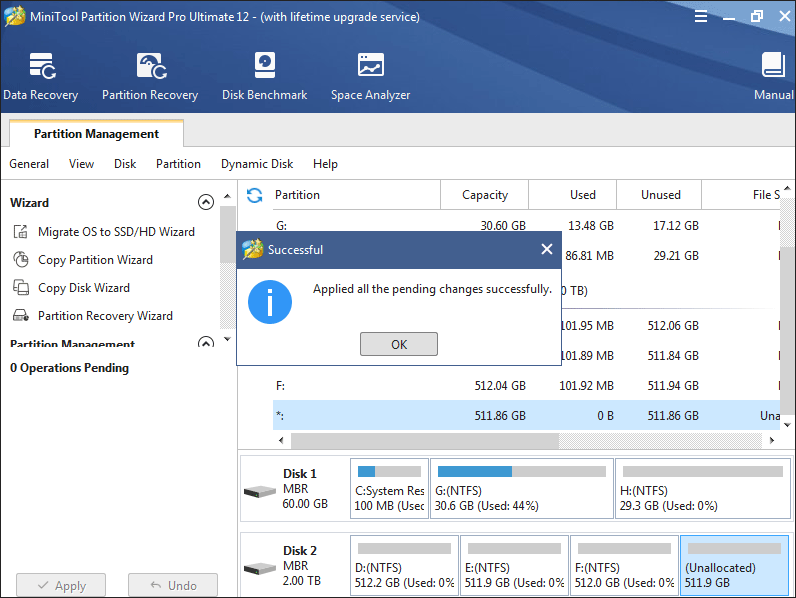The width and height of the screenshot is (796, 598).
Task: Click the Copy Partition Wizard icon
Action: point(20,259)
